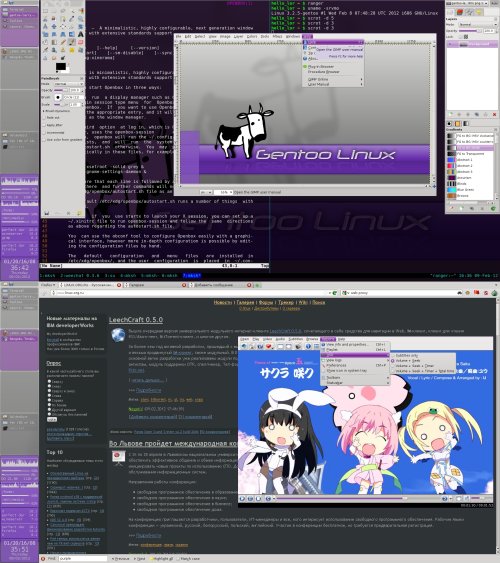This screenshot has width=500, height=563.
Task: Select the Dodge/Burn tool in toolbox
Action: click(63, 58)
